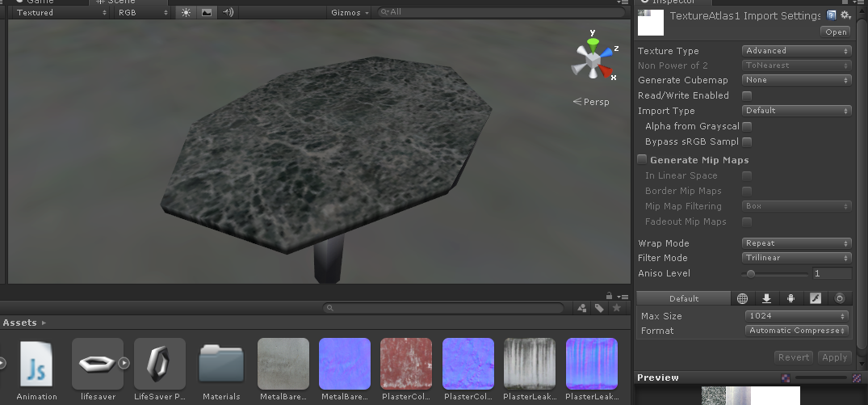Tick Alpha from Grayscale checkbox
Image resolution: width=868 pixels, height=405 pixels.
(747, 127)
